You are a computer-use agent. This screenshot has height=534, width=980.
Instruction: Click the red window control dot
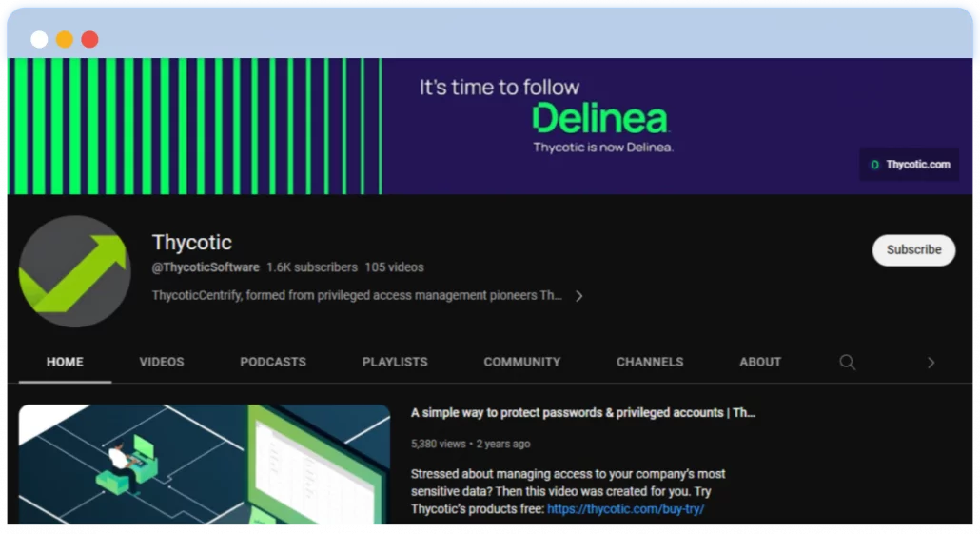[90, 39]
